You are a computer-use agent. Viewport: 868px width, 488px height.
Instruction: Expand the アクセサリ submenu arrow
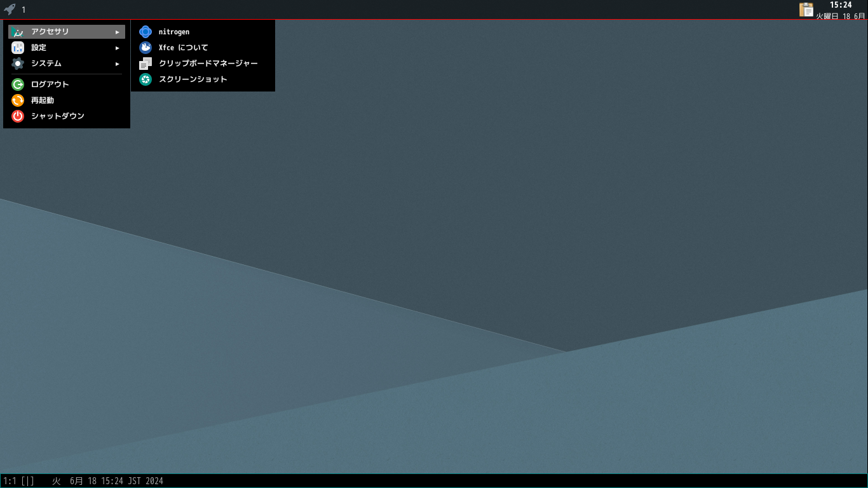click(x=118, y=32)
